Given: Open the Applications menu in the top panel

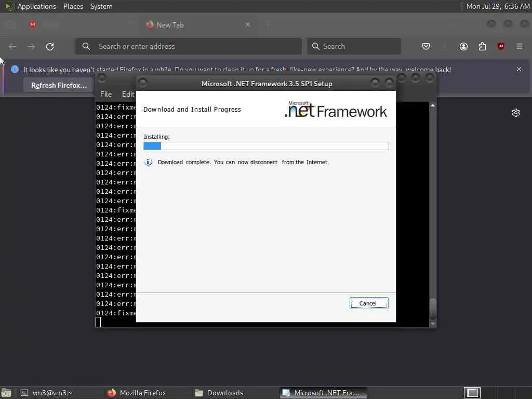Looking at the screenshot, I should pos(37,6).
